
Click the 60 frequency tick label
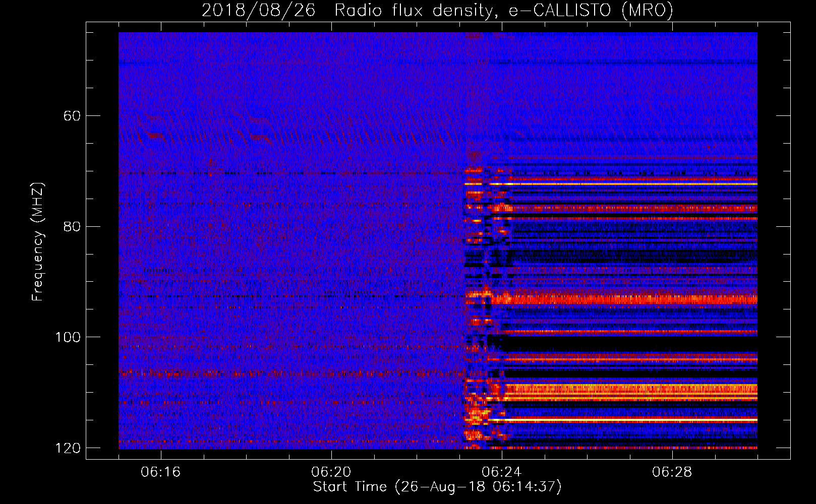click(x=72, y=116)
